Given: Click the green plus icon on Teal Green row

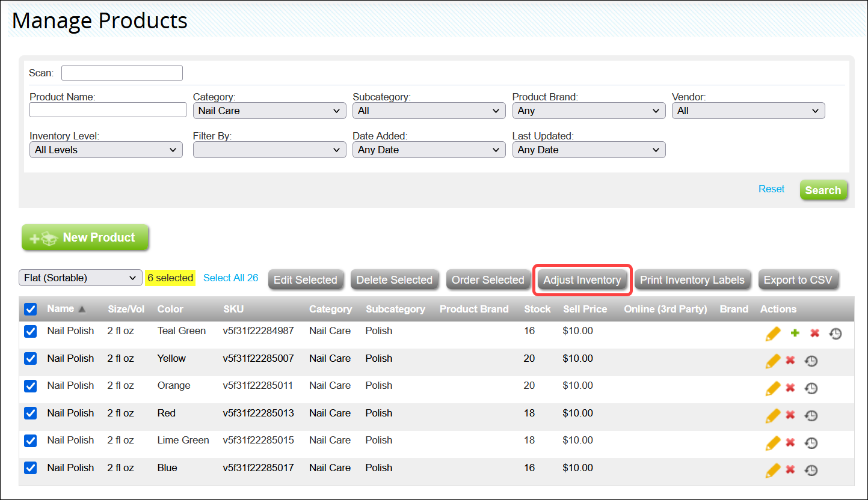Looking at the screenshot, I should (795, 333).
